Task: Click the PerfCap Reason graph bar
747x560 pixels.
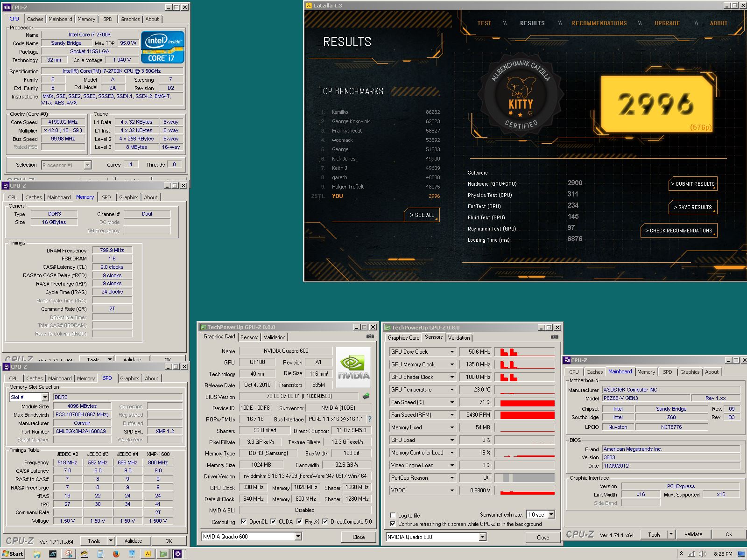Action: [x=525, y=478]
